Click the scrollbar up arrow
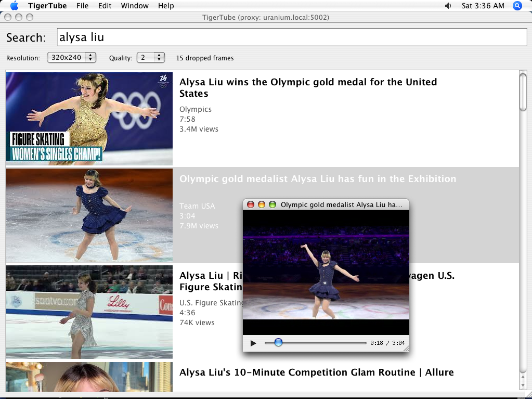Image resolution: width=532 pixels, height=399 pixels. 523,377
